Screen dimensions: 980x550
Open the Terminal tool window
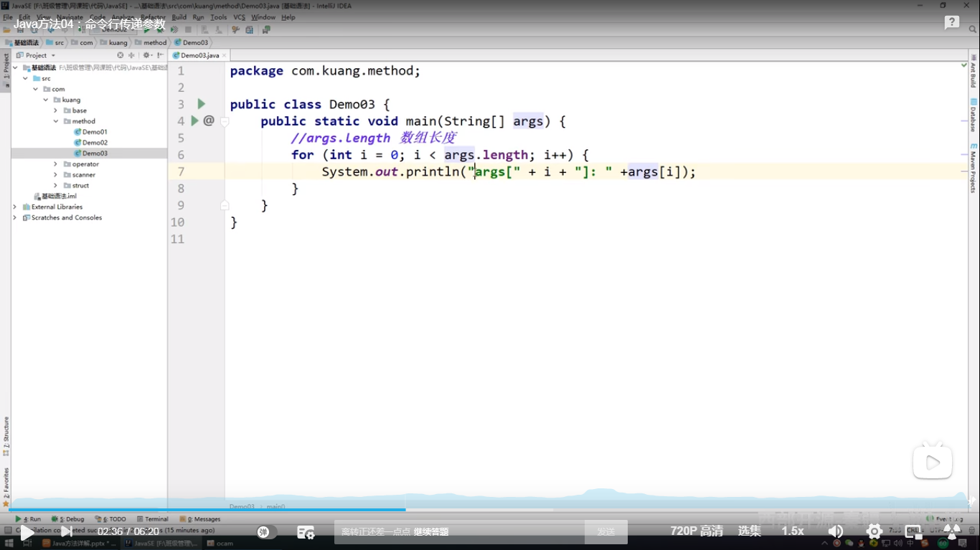[x=152, y=518]
